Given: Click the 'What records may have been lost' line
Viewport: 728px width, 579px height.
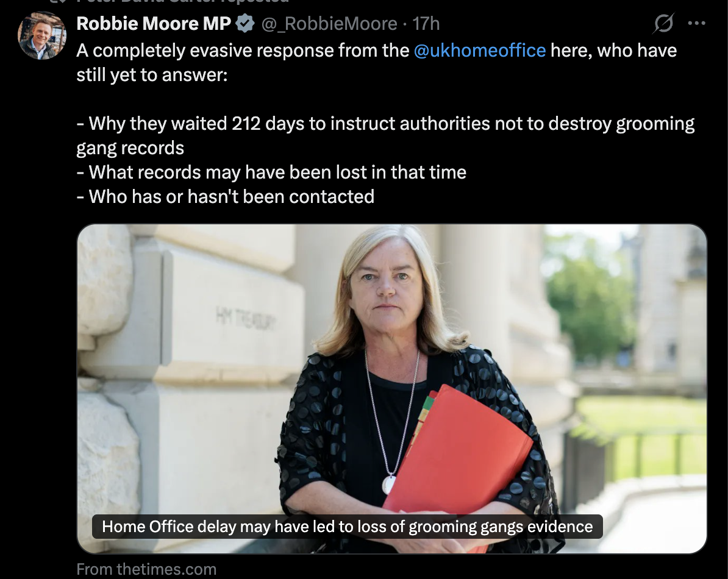Looking at the screenshot, I should click(271, 172).
